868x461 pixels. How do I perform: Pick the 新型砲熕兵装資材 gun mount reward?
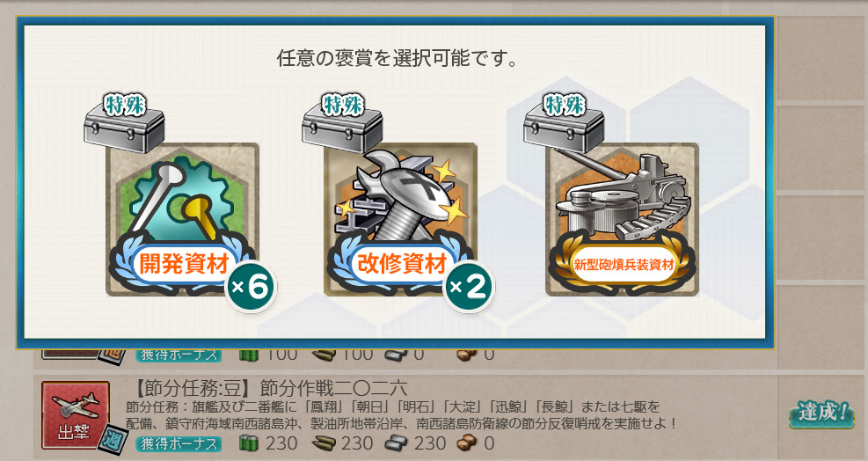point(623,219)
